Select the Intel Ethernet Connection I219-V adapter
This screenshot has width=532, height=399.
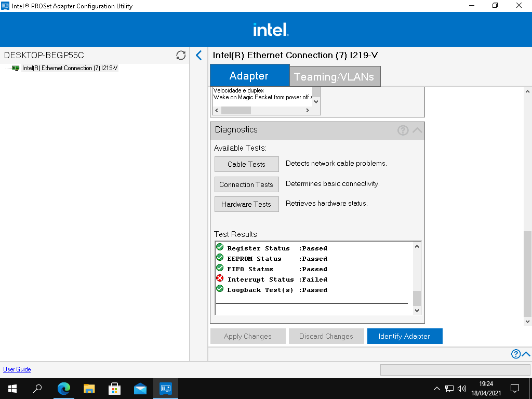pos(70,68)
